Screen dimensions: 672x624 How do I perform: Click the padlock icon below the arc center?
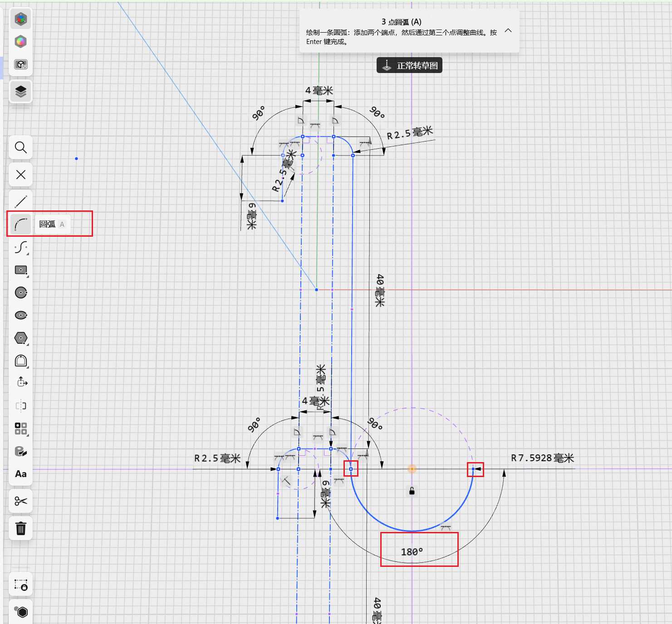[x=412, y=491]
